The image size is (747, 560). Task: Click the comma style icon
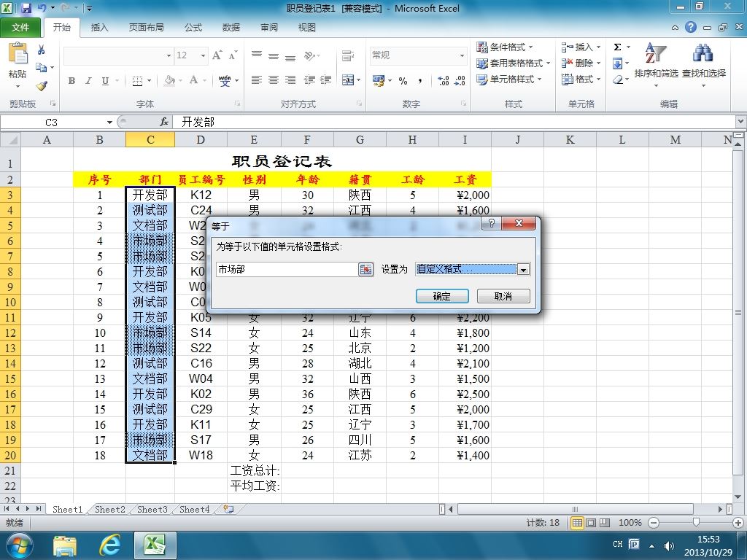pyautogui.click(x=419, y=81)
